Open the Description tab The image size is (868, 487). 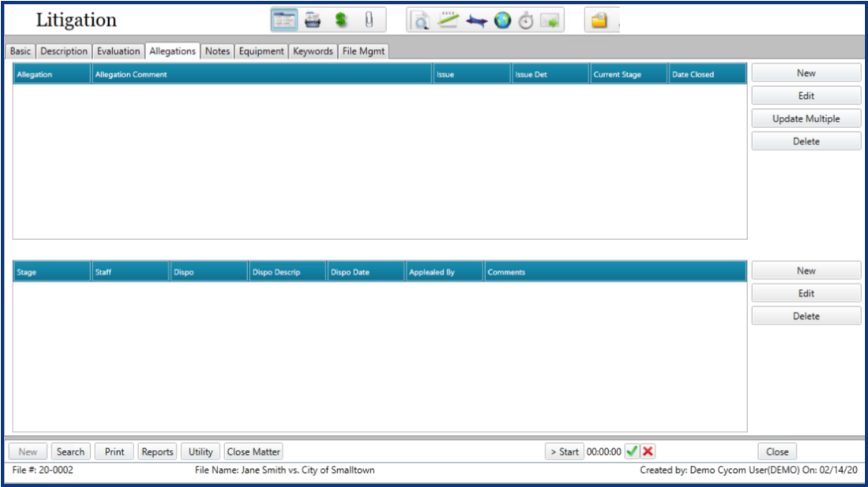click(x=64, y=51)
